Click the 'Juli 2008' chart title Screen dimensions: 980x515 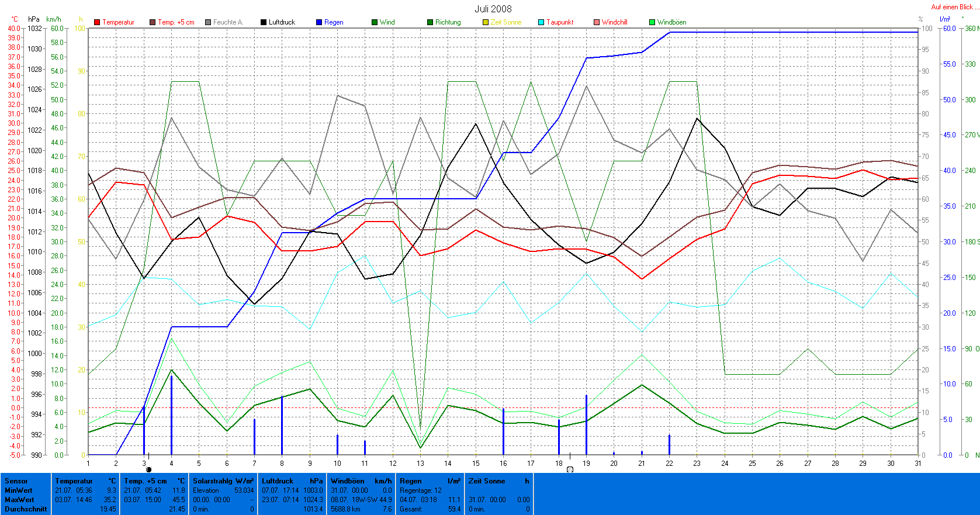tap(493, 9)
